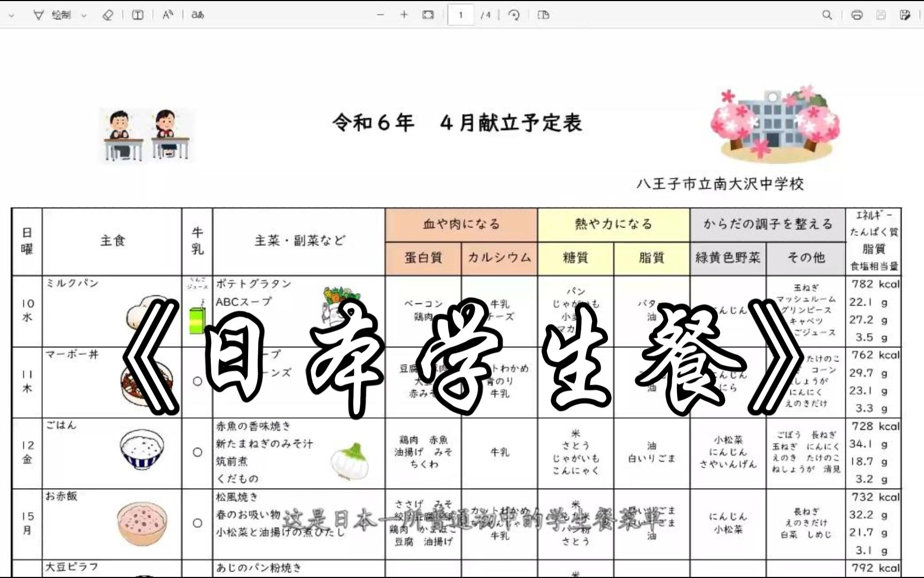Click the fit-to-window zoom icon
Screen dimensions: 924x578
pyautogui.click(x=427, y=15)
